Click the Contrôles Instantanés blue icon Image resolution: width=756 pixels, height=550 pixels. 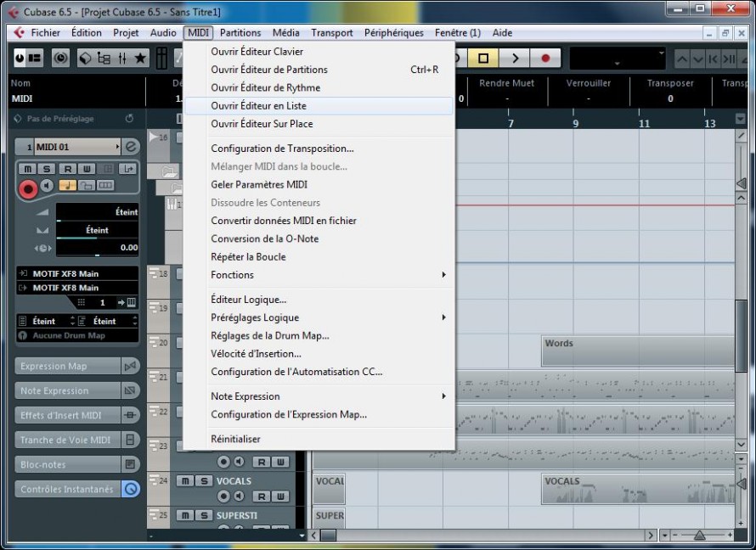tap(130, 489)
